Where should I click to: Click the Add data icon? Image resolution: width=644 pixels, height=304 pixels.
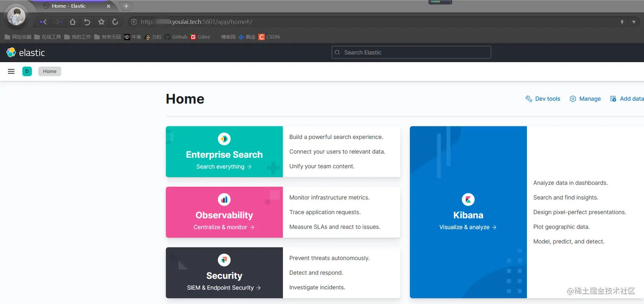[613, 99]
